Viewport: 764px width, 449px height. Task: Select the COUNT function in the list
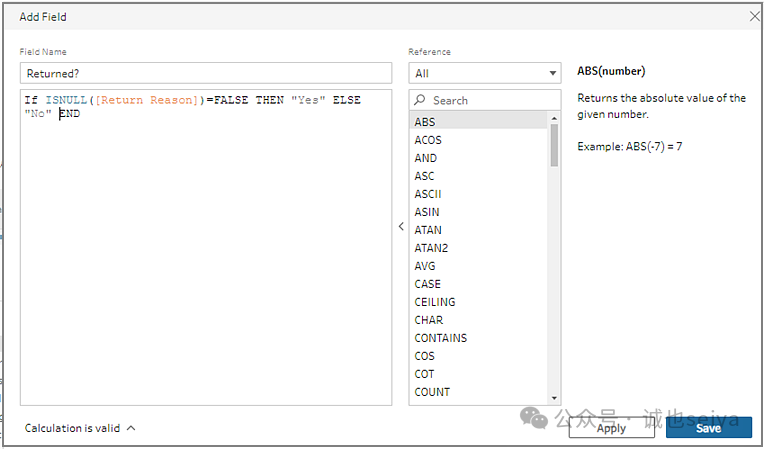pyautogui.click(x=479, y=393)
